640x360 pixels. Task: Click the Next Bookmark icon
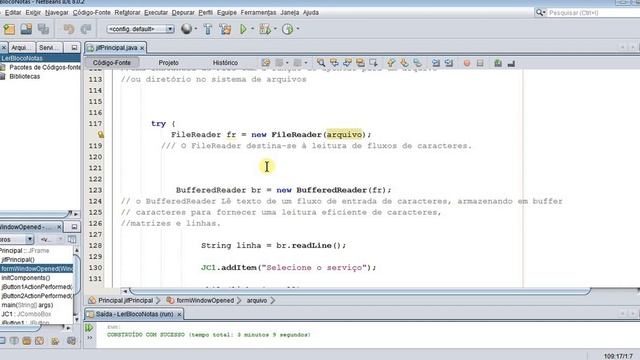tap(404, 63)
